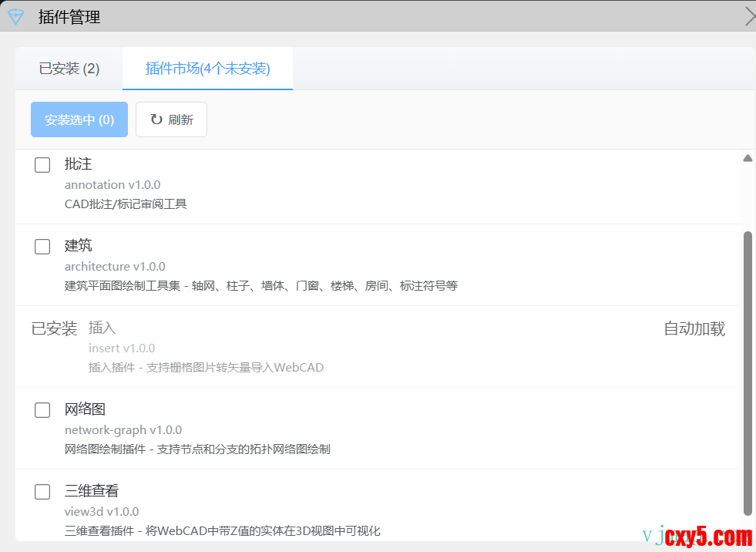Close the 插件管理 dialog
The image size is (756, 552).
click(749, 16)
